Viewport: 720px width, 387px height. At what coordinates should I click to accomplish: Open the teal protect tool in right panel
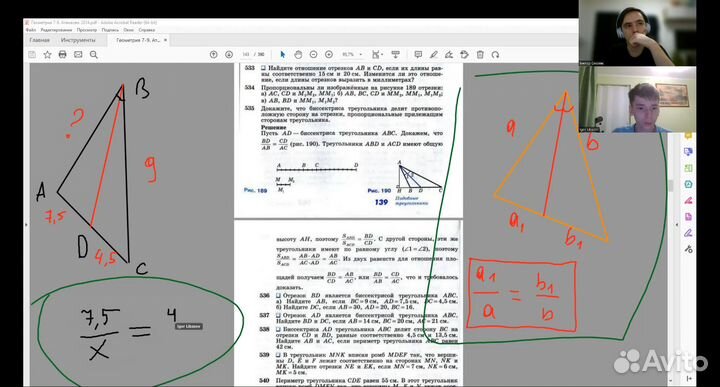point(688,184)
